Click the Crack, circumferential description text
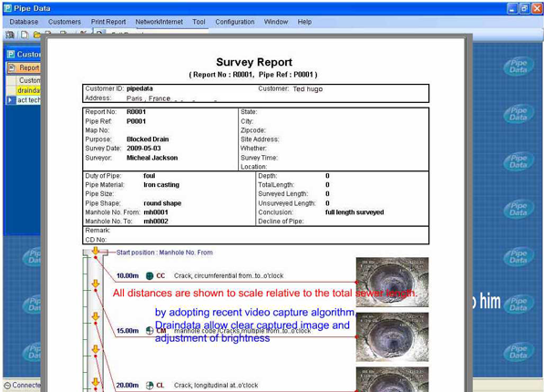The image size is (544, 392). click(229, 275)
